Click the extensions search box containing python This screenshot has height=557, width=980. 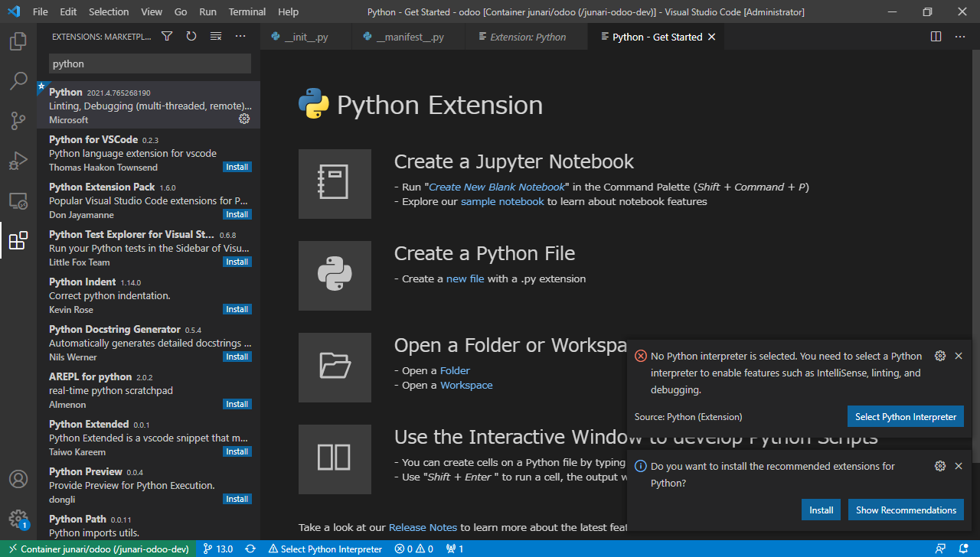click(x=150, y=64)
